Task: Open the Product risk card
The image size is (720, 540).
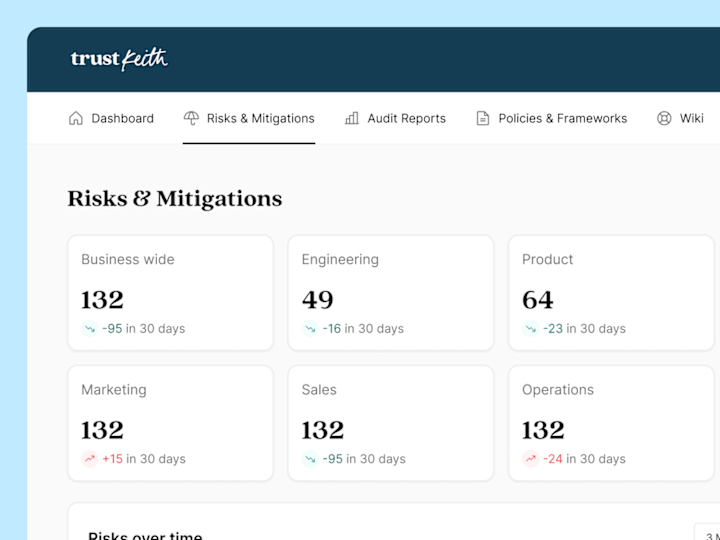Action: coord(611,293)
